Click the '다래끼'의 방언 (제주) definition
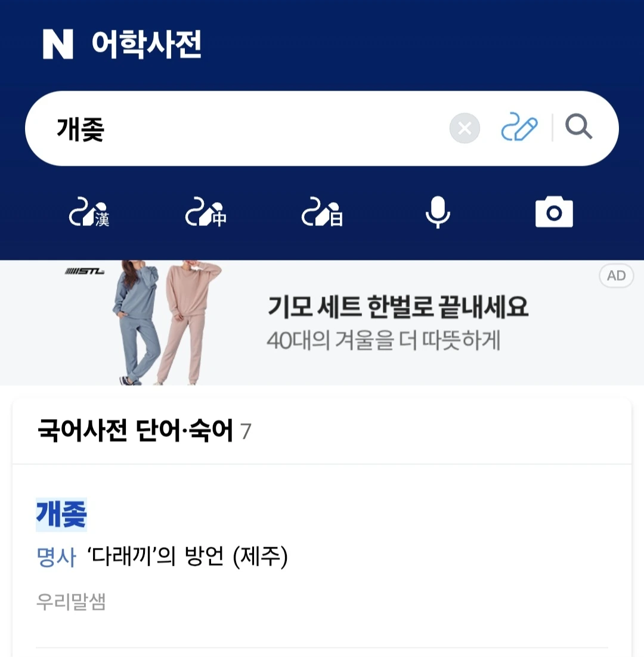 [188, 557]
